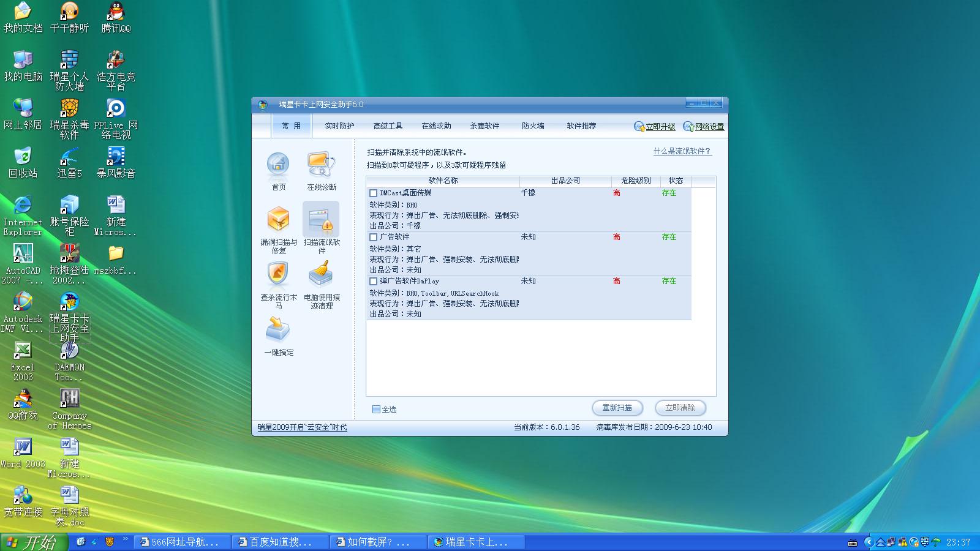Open the 什么是流氓软件? help link

coord(682,151)
